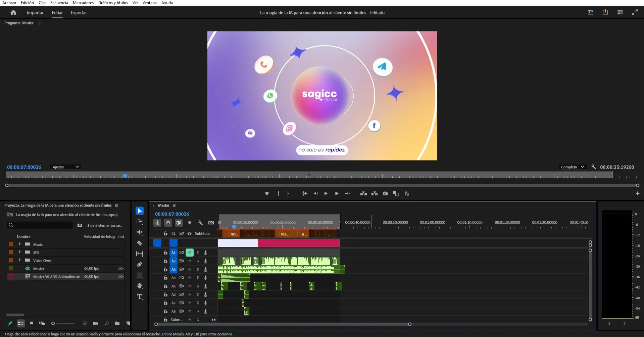Open the Marcadores menu
Viewport: 644px width, 337px height.
[x=83, y=3]
